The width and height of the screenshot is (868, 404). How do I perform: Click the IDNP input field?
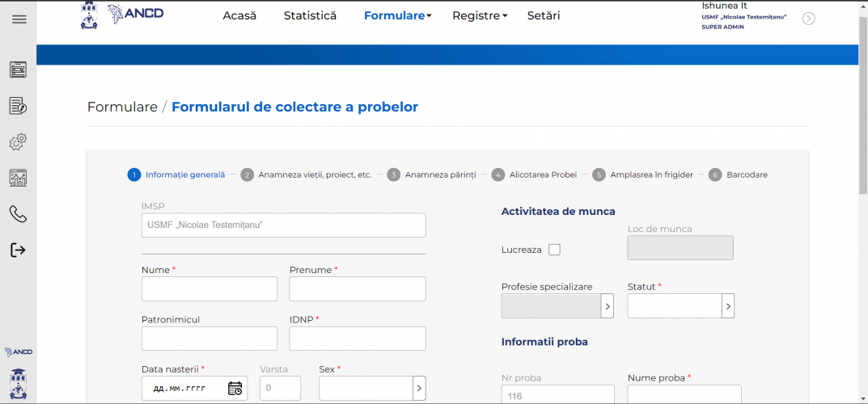pos(358,339)
